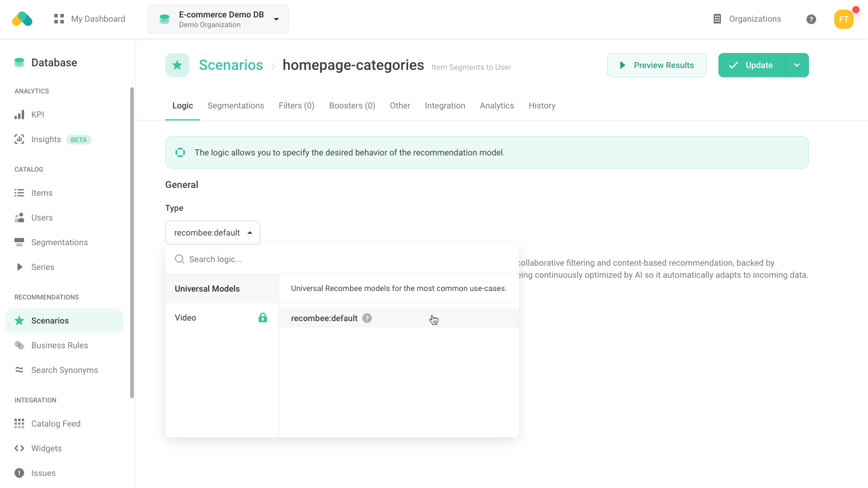Click the Organizations building icon
Viewport: 868px width, 488px height.
(717, 19)
